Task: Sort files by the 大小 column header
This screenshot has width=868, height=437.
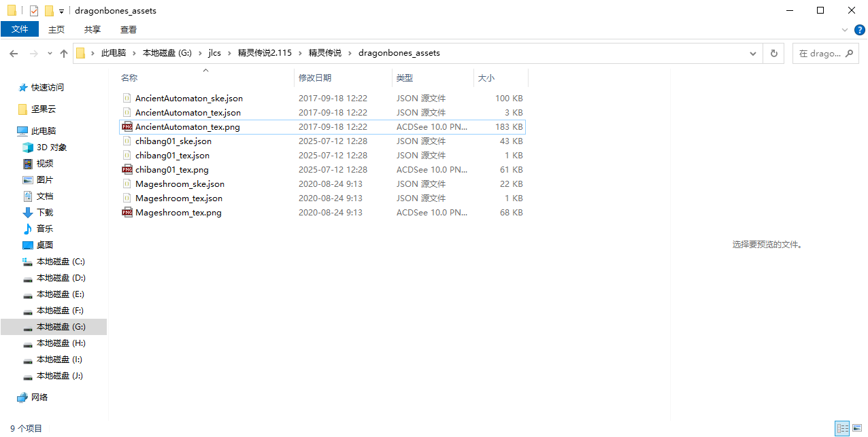Action: (501, 78)
